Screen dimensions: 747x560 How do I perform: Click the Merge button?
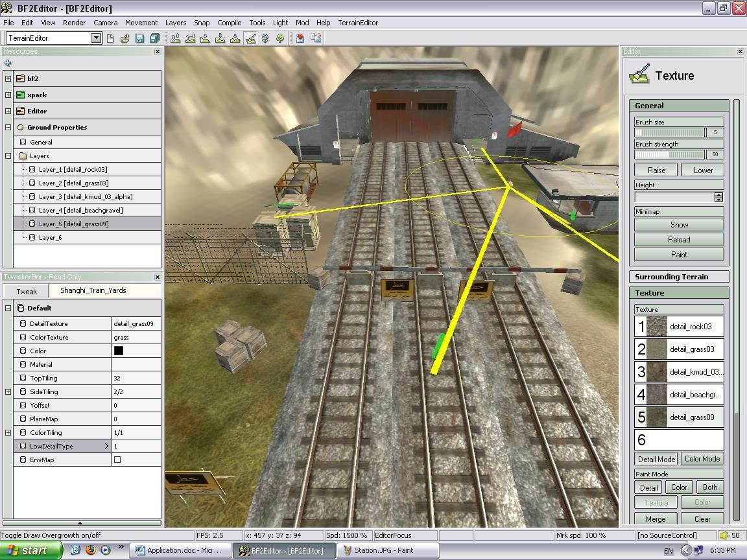(x=656, y=519)
